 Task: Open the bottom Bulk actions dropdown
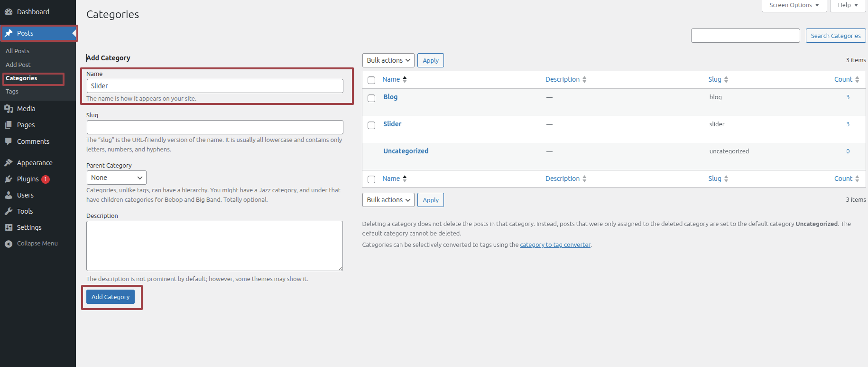tap(388, 200)
